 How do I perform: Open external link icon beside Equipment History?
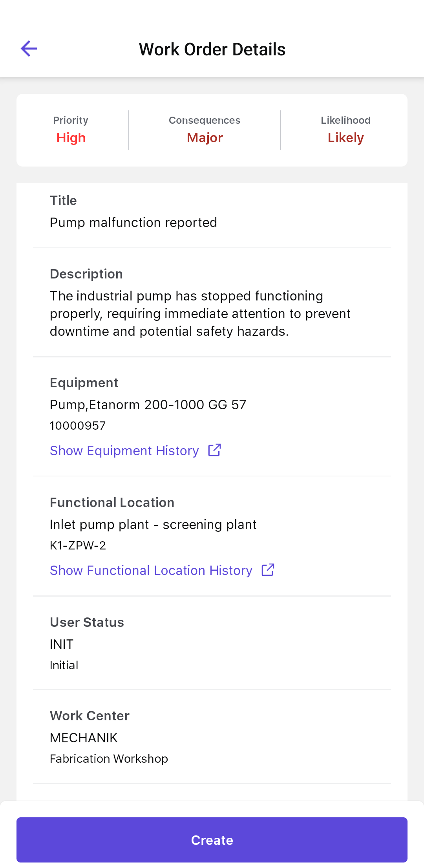pos(214,450)
